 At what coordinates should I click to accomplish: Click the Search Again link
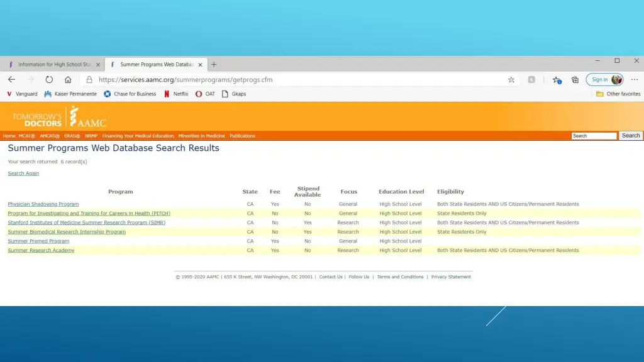[23, 173]
